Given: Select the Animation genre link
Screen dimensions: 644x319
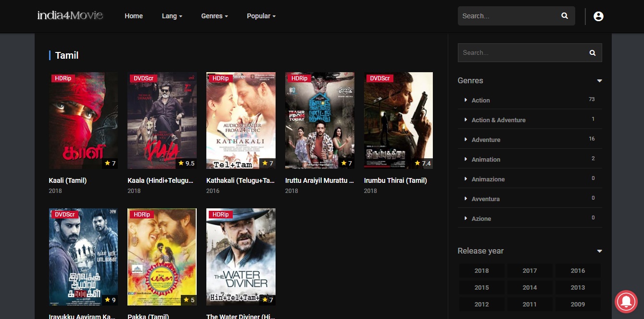Looking at the screenshot, I should click(x=486, y=159).
